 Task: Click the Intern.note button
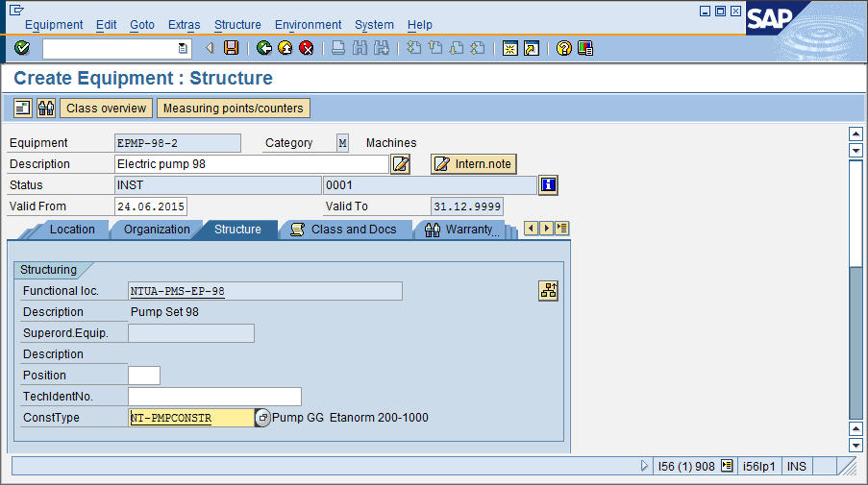474,164
